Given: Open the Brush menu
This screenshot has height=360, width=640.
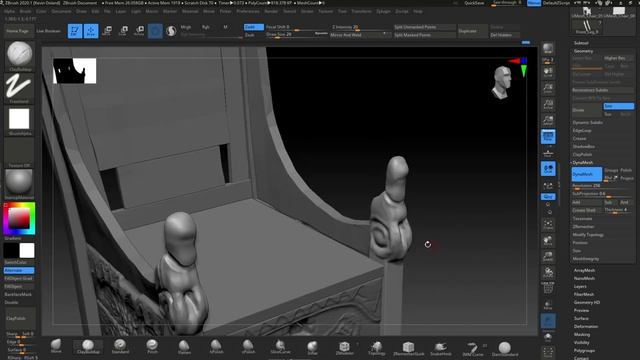Looking at the screenshot, I should [25, 11].
